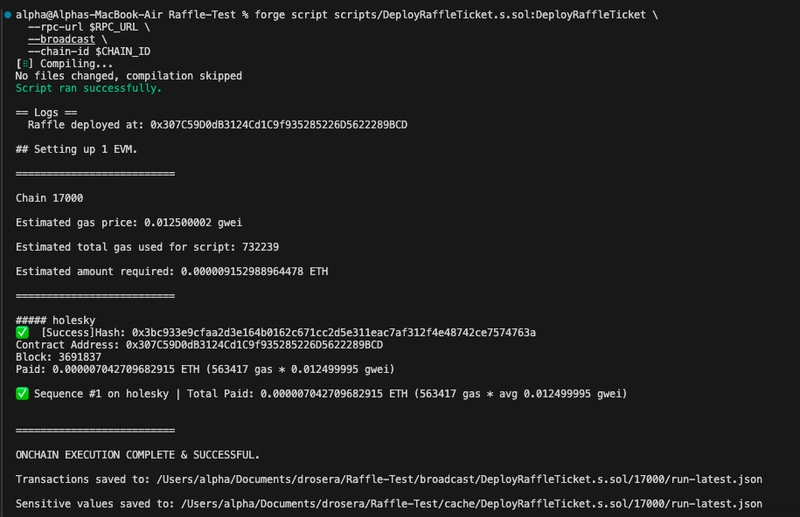
Task: Click the '##### holesky' heading
Action: coord(55,321)
